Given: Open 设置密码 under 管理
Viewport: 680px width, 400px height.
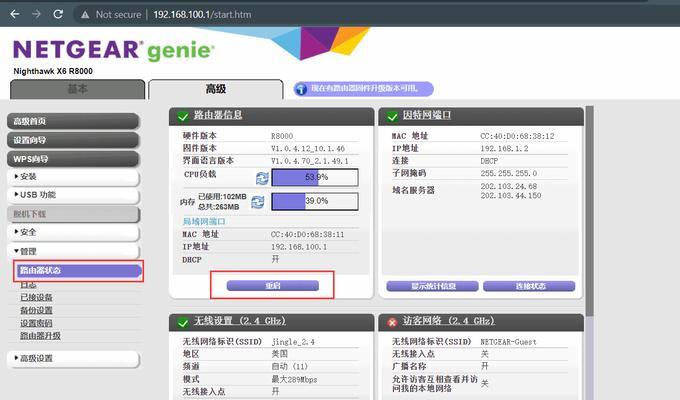Looking at the screenshot, I should click(36, 323).
